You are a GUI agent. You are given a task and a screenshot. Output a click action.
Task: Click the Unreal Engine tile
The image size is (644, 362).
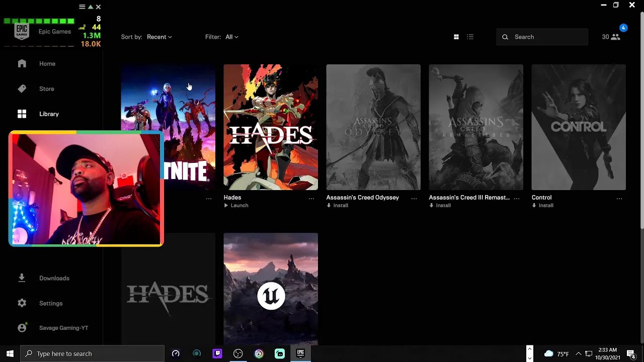(271, 289)
